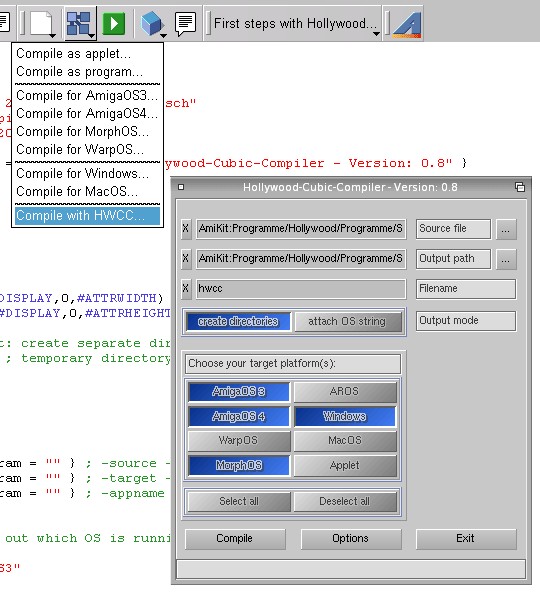Click the blue A logo icon
Screen dimensions: 540x595
(x=407, y=24)
